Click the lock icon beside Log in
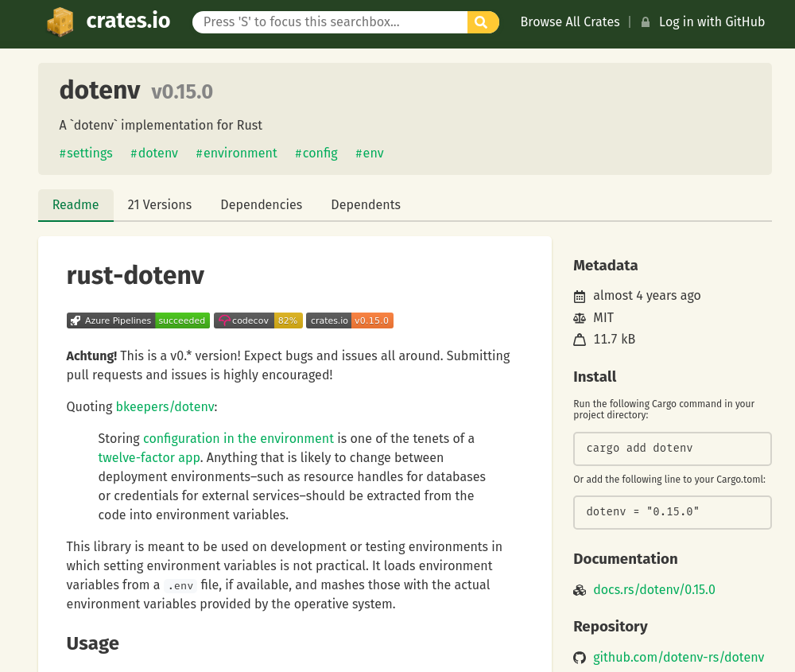This screenshot has height=672, width=795. tap(646, 22)
